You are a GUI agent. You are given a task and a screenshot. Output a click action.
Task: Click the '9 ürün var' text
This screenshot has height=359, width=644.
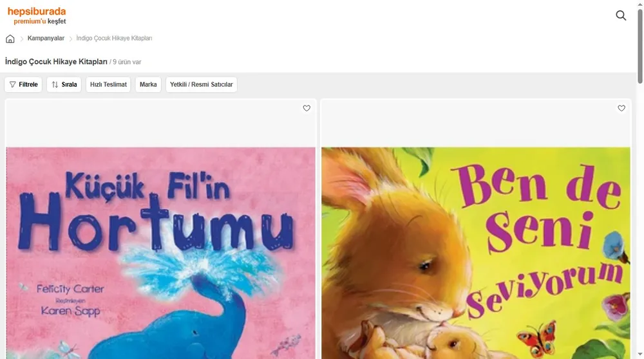[127, 62]
